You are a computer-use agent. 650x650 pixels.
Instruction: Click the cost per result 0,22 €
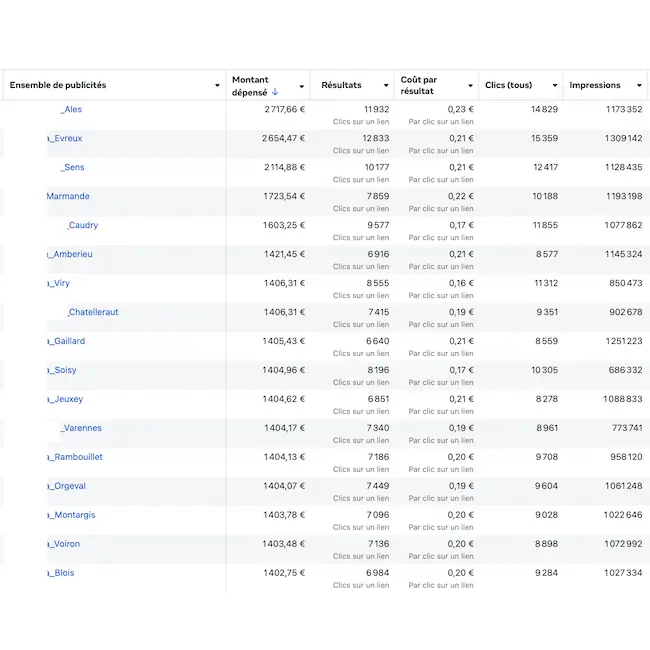click(461, 196)
